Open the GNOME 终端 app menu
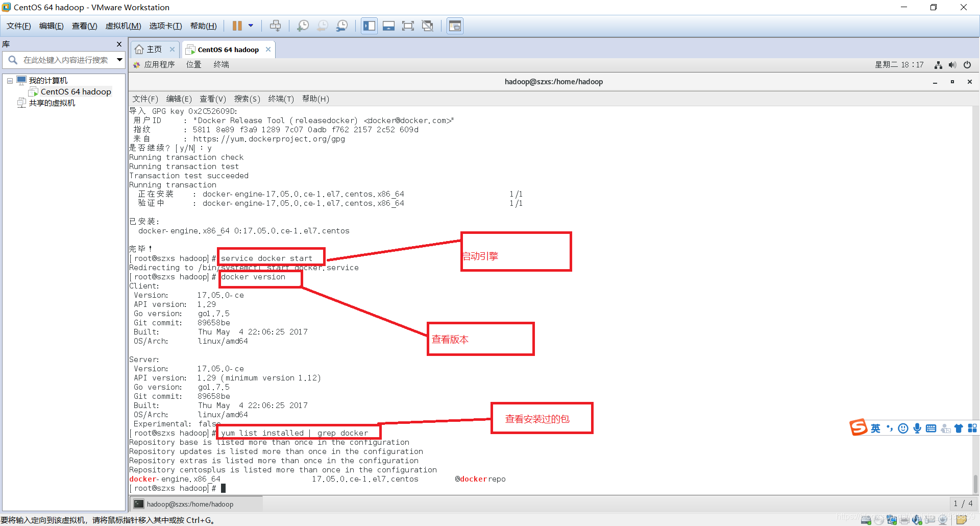 point(221,65)
